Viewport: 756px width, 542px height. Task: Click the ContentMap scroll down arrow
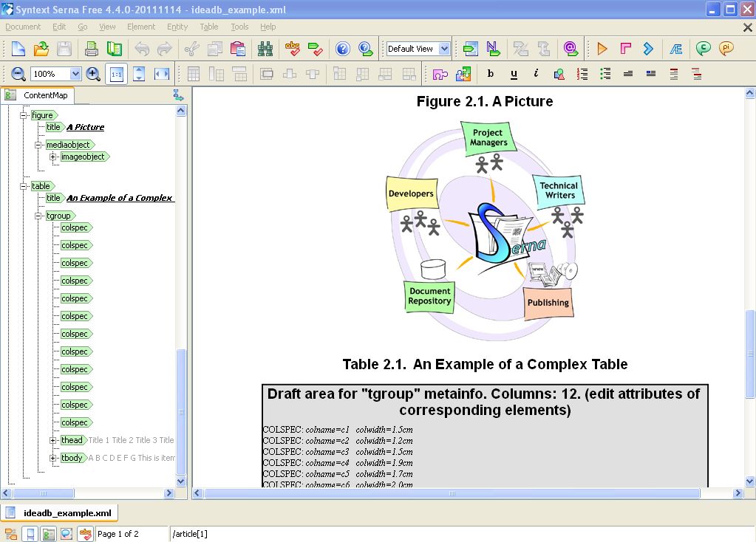click(181, 481)
